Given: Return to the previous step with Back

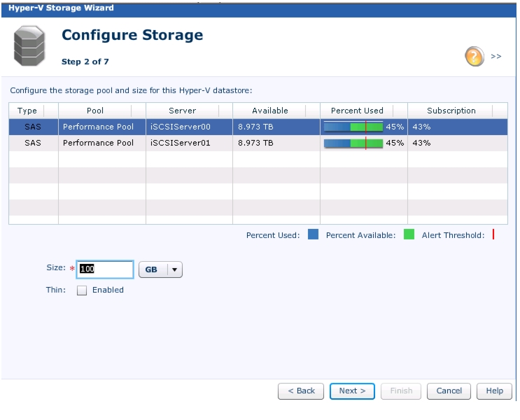Looking at the screenshot, I should [x=301, y=391].
